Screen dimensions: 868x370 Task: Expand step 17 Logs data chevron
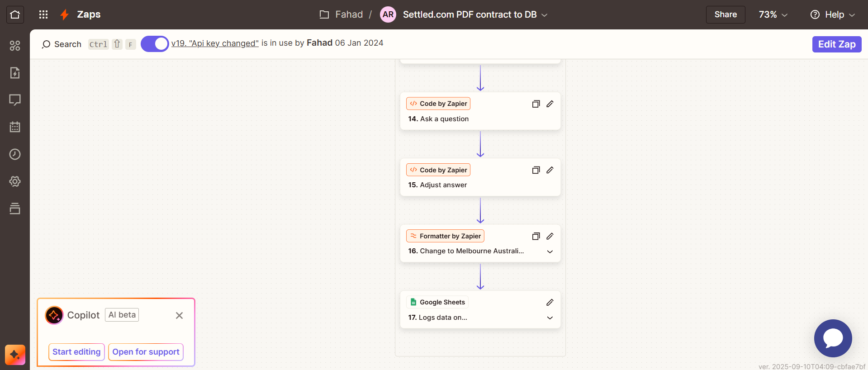(550, 318)
